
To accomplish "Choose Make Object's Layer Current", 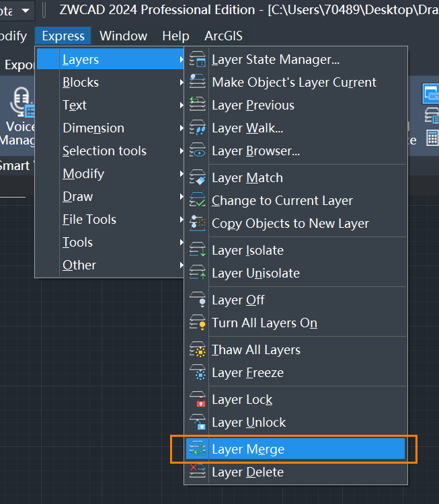I will (x=296, y=82).
